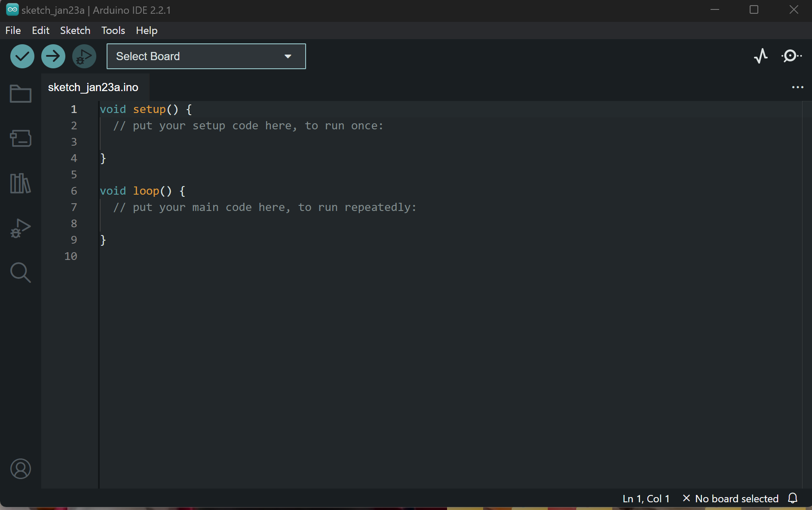This screenshot has height=510, width=812.
Task: Click line number 10 in the gutter
Action: (x=71, y=257)
